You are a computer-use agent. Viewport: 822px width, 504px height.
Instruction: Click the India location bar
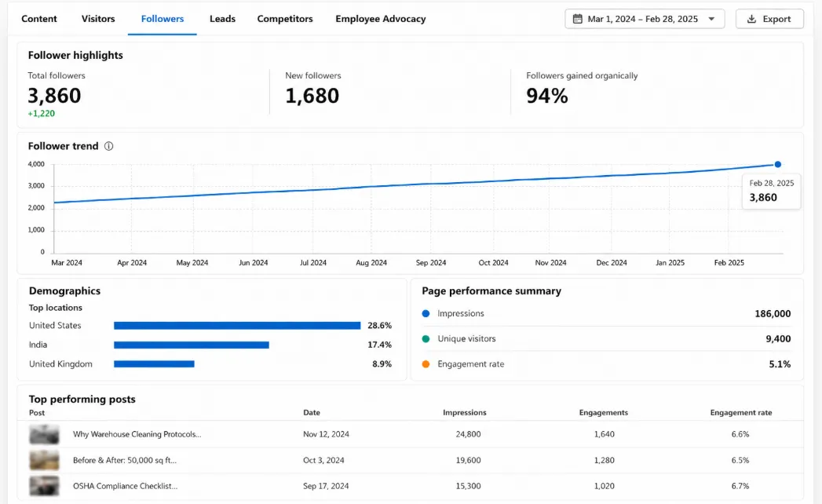point(192,345)
